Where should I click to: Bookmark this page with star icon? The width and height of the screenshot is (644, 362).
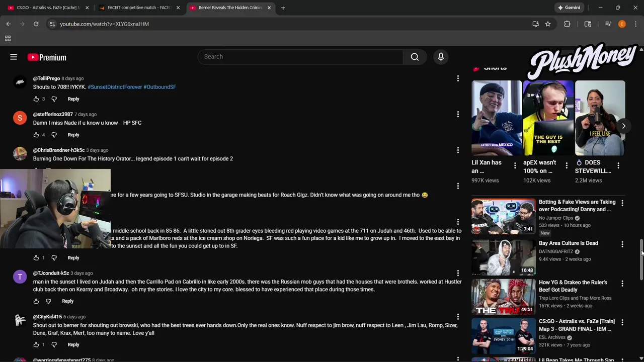point(548,24)
